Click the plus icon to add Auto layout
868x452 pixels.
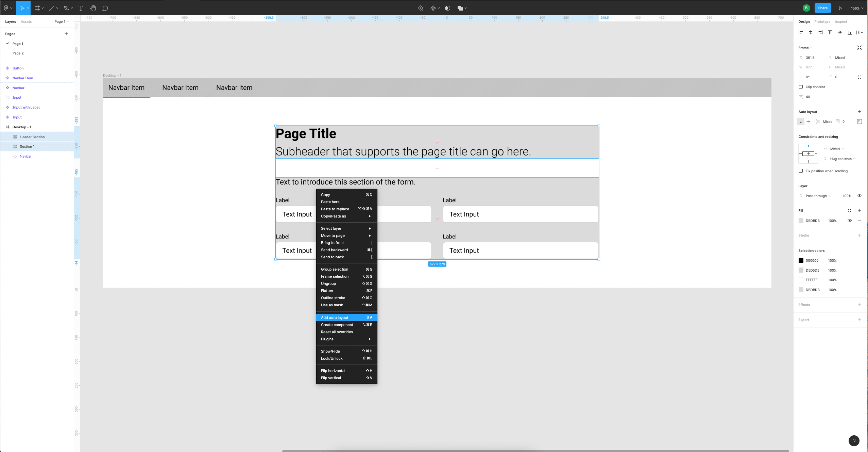[860, 111]
